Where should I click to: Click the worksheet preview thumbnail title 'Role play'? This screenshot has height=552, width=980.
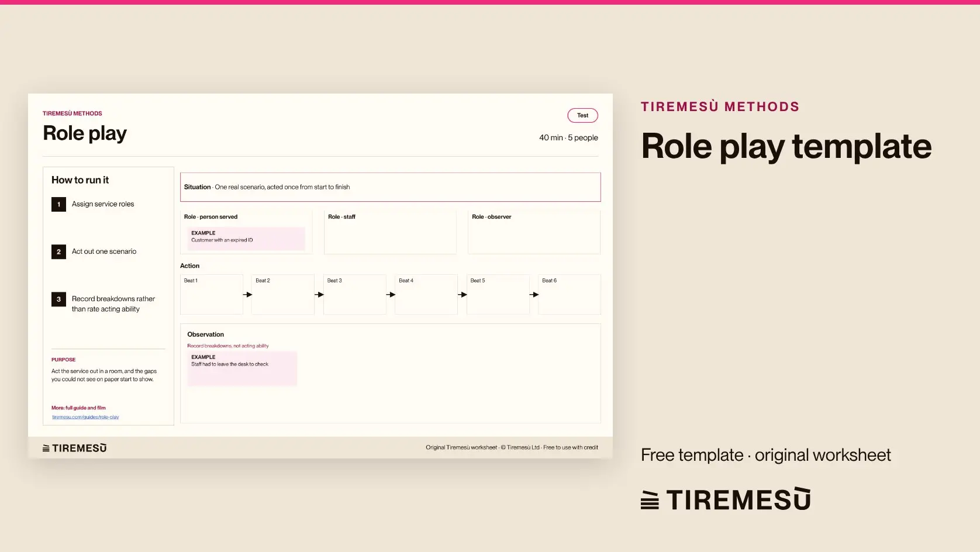[x=85, y=133]
